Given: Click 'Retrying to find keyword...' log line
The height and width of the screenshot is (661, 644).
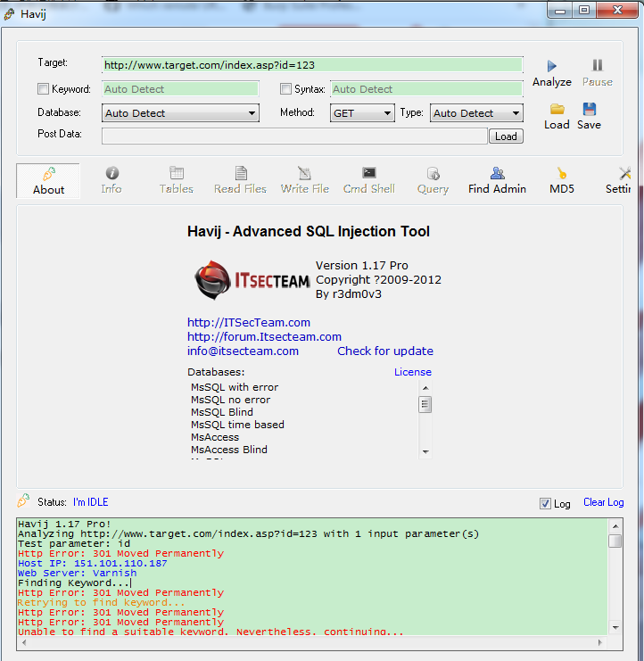Looking at the screenshot, I should pos(102,602).
